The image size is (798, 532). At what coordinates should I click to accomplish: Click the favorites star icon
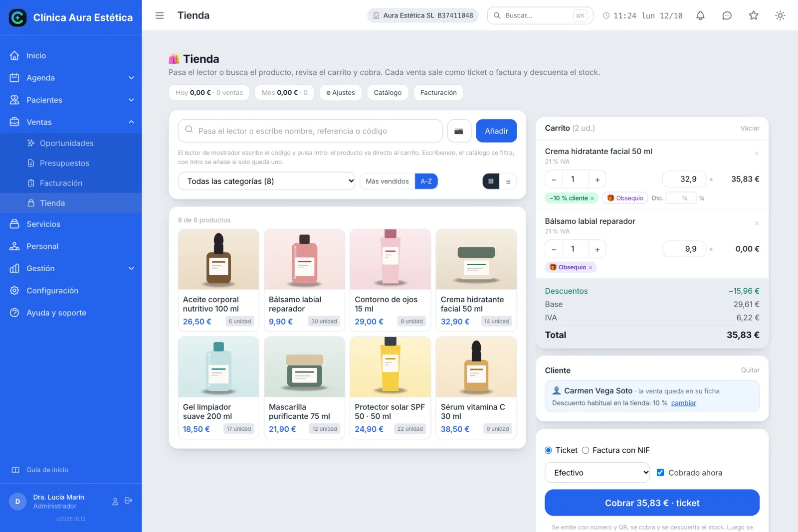click(x=754, y=15)
